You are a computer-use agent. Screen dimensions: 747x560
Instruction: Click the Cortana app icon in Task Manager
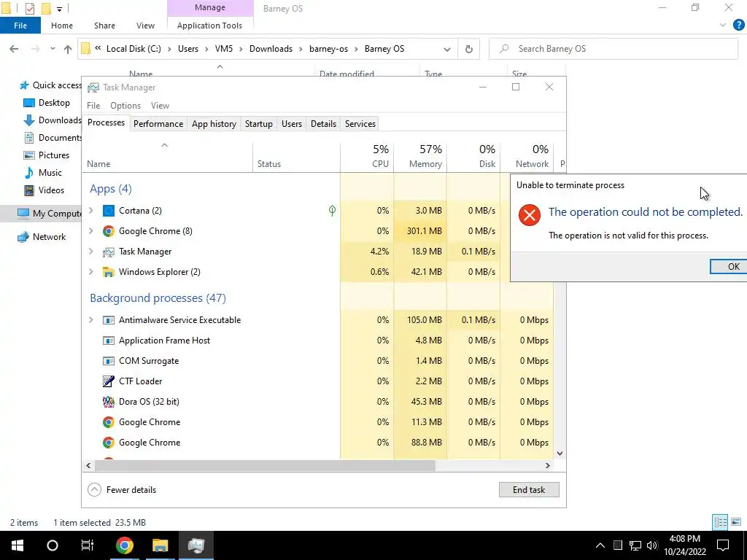[x=109, y=211]
